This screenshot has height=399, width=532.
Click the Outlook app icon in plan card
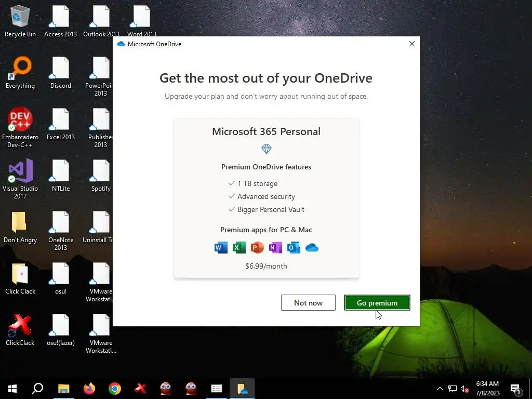294,248
